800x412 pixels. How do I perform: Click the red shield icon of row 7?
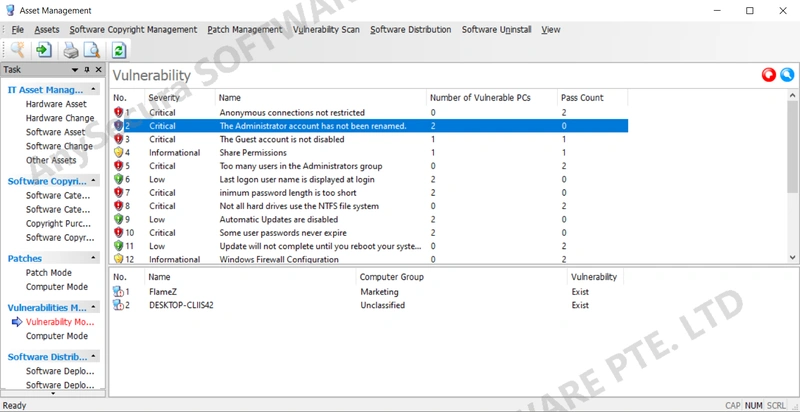[118, 192]
